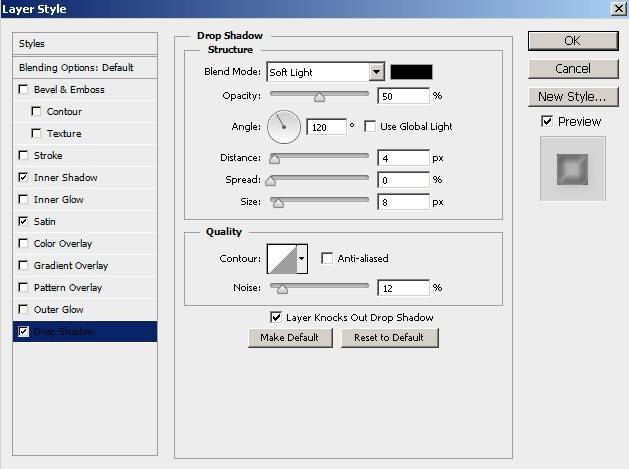Select Blending Options: Default entry

coord(85,67)
